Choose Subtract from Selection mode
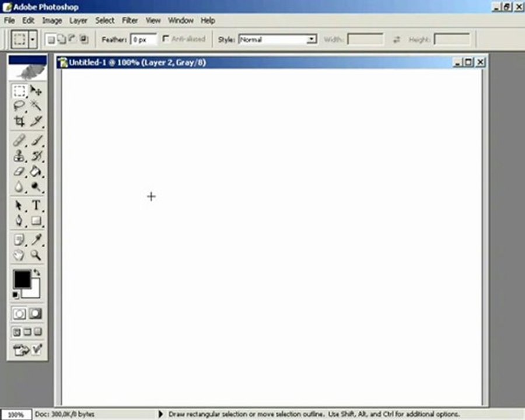525x420 pixels. tap(72, 40)
